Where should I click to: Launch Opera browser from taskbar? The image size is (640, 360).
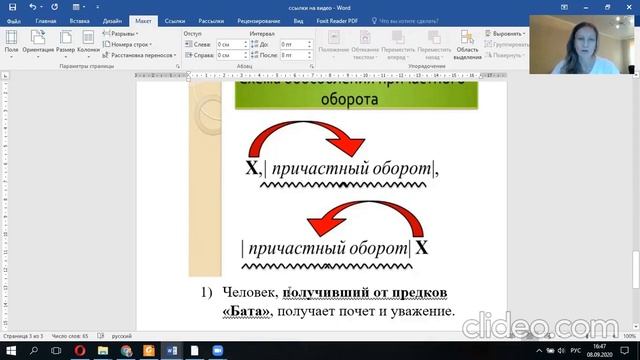click(x=80, y=351)
